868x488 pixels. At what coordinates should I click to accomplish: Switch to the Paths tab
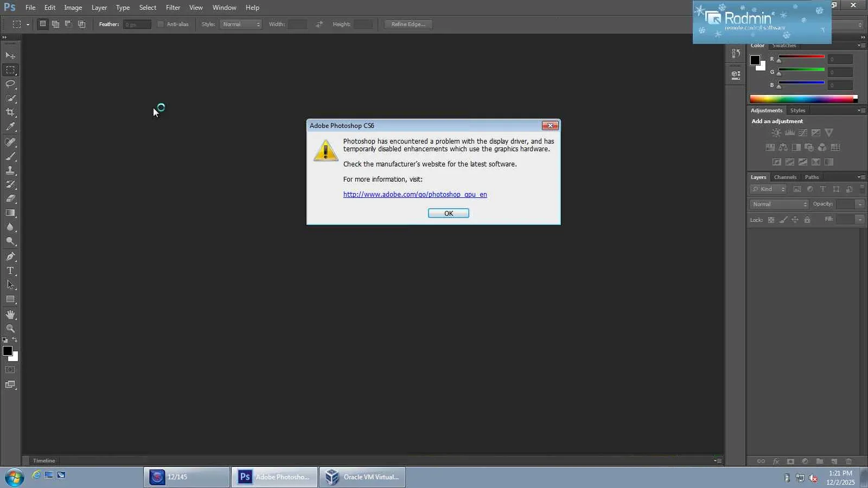pyautogui.click(x=812, y=177)
